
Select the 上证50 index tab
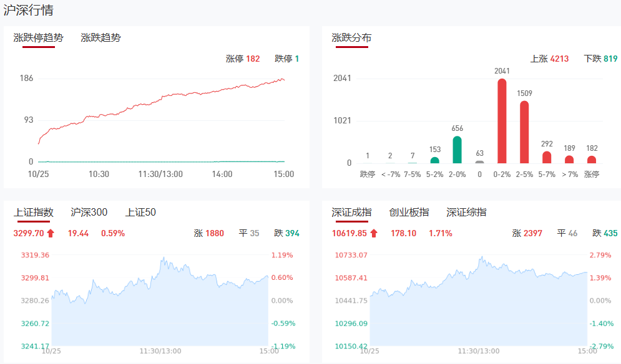[140, 213]
